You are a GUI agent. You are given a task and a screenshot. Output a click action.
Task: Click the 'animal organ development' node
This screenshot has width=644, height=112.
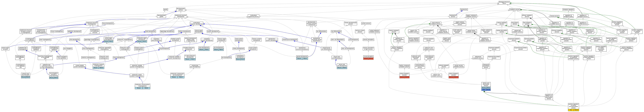click(199, 31)
